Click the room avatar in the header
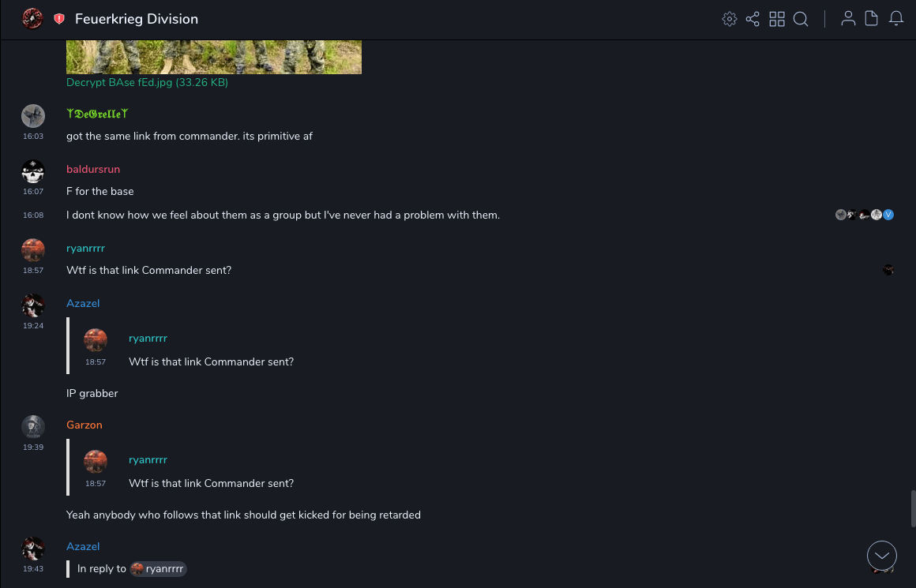916x588 pixels. [x=32, y=19]
